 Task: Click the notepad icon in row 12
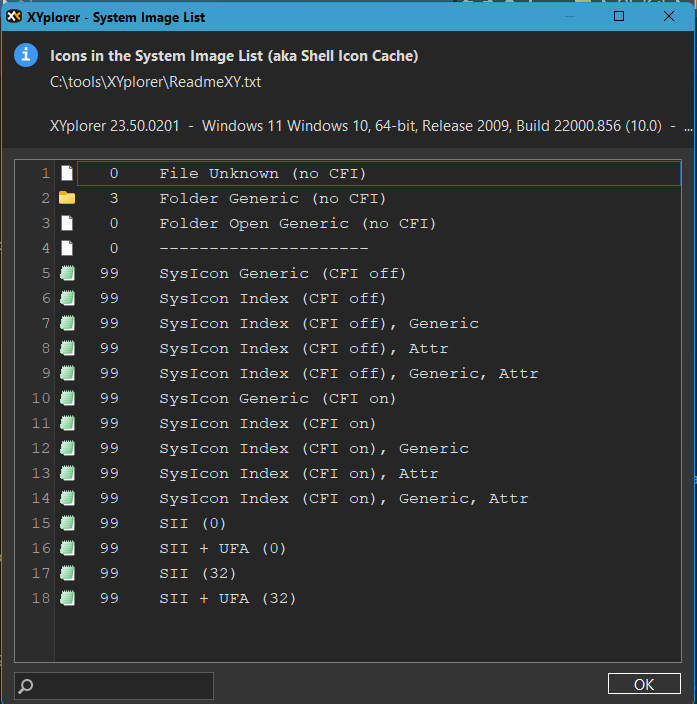[x=67, y=448]
